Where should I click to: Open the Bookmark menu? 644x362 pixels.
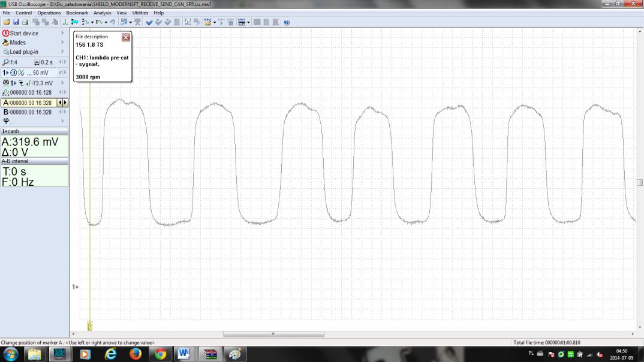pos(77,13)
